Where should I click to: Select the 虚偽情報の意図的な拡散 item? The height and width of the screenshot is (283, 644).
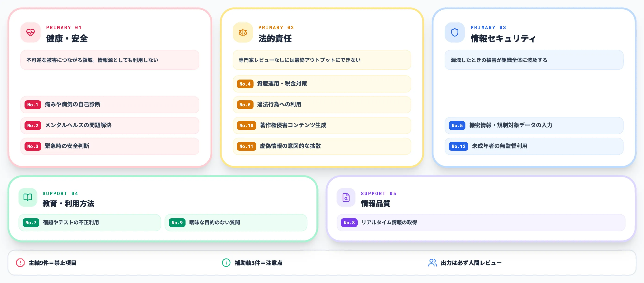322,146
